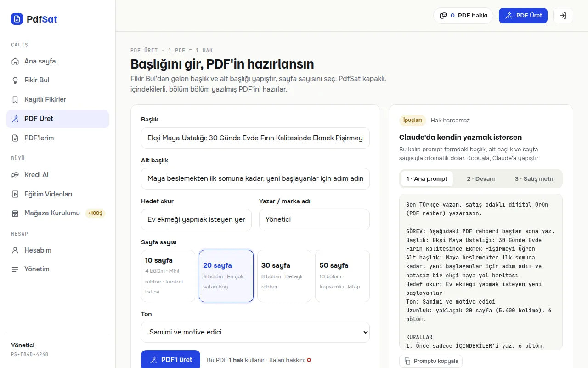Click the Yönetim lines icon

coord(15,269)
